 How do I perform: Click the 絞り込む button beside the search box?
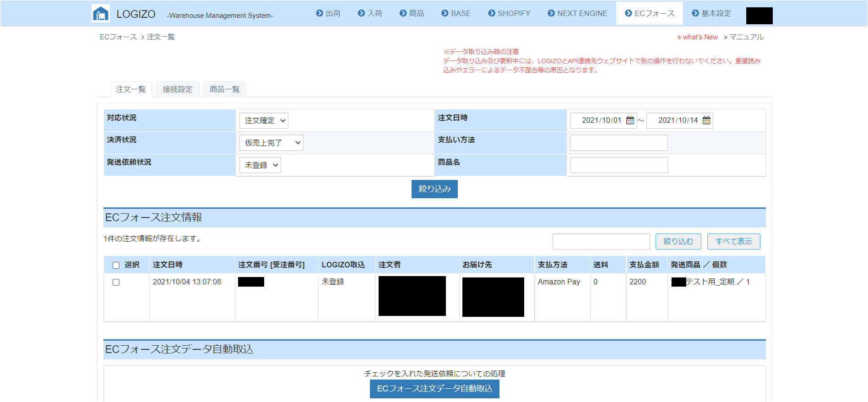click(678, 241)
